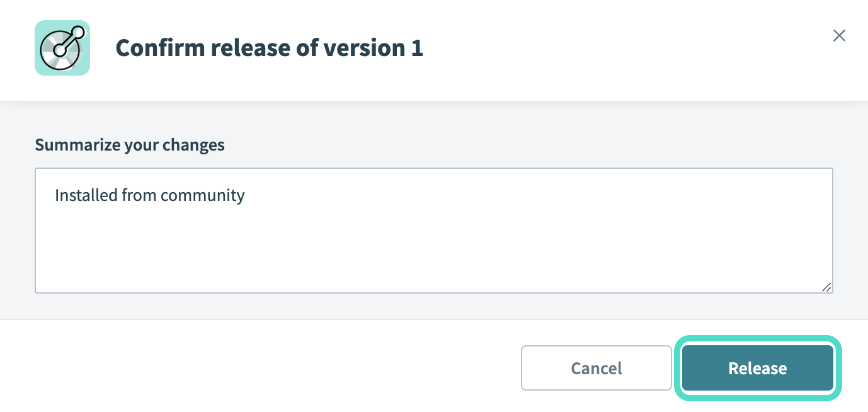
Task: Click the close icon in the top-right corner
Action: coord(839,36)
